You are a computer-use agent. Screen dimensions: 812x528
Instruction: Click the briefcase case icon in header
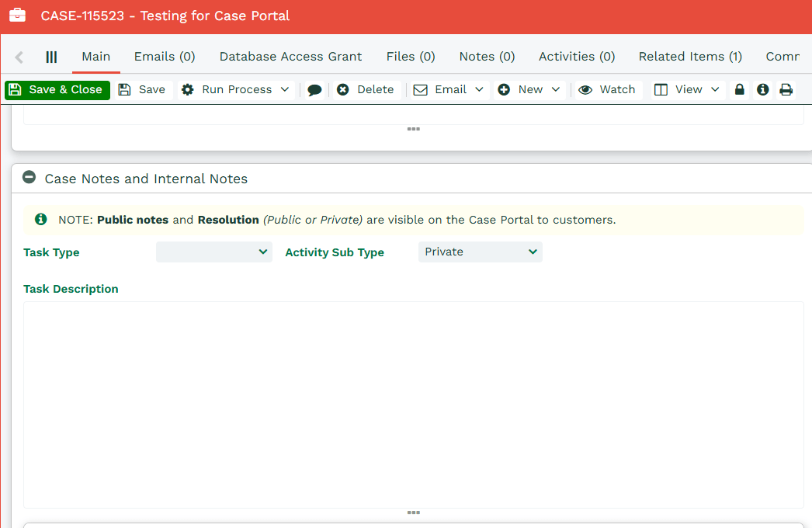click(18, 15)
